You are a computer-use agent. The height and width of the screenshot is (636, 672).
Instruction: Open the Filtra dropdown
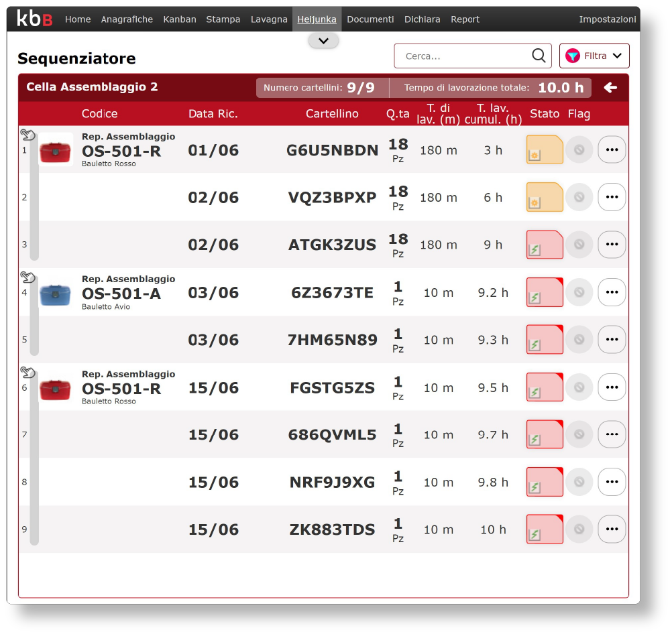594,56
